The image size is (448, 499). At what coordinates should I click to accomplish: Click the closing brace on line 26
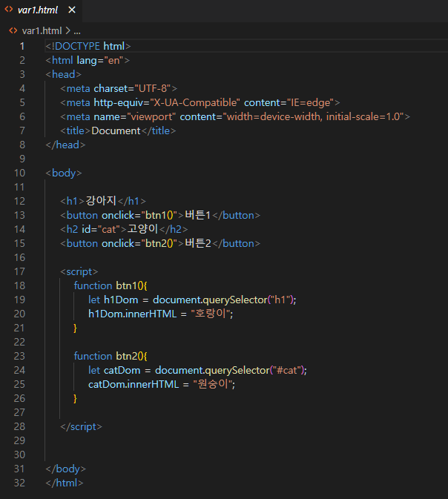click(x=75, y=398)
